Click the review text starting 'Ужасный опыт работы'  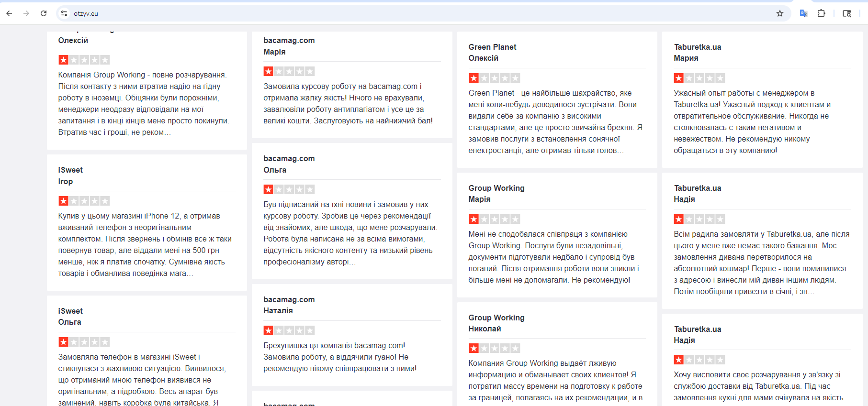[x=753, y=122]
